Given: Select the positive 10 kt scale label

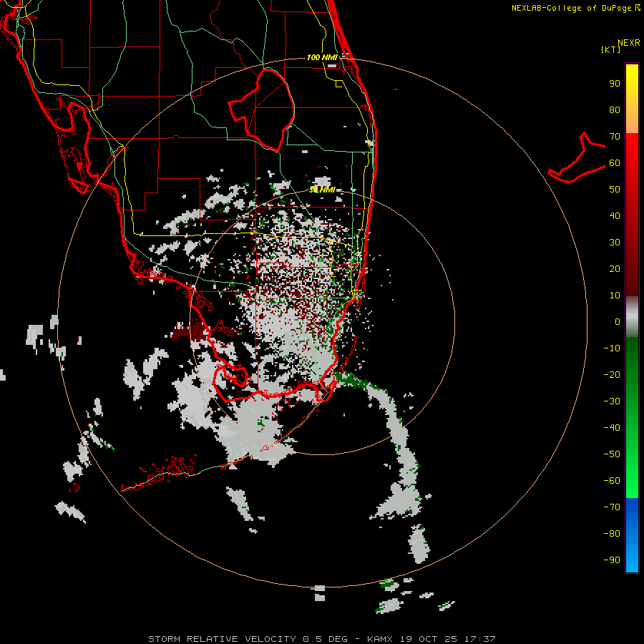Looking at the screenshot, I should point(615,296).
